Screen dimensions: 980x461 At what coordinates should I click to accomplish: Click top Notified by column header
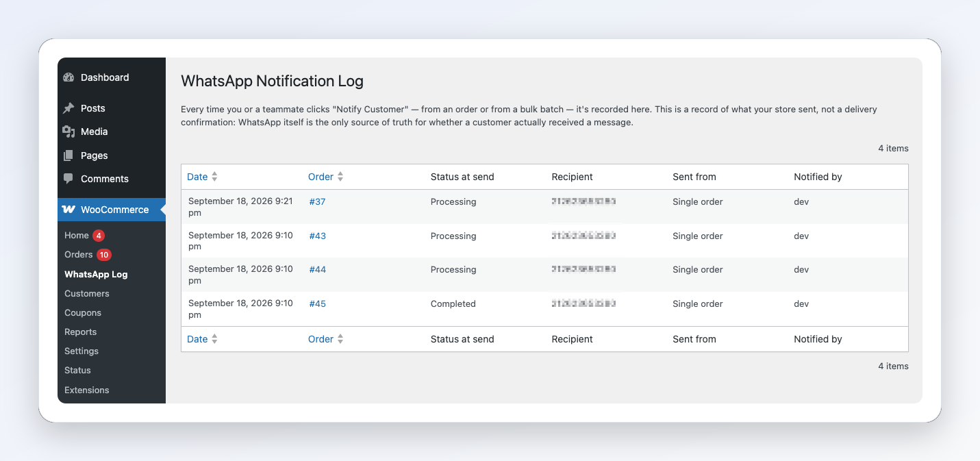pos(818,177)
